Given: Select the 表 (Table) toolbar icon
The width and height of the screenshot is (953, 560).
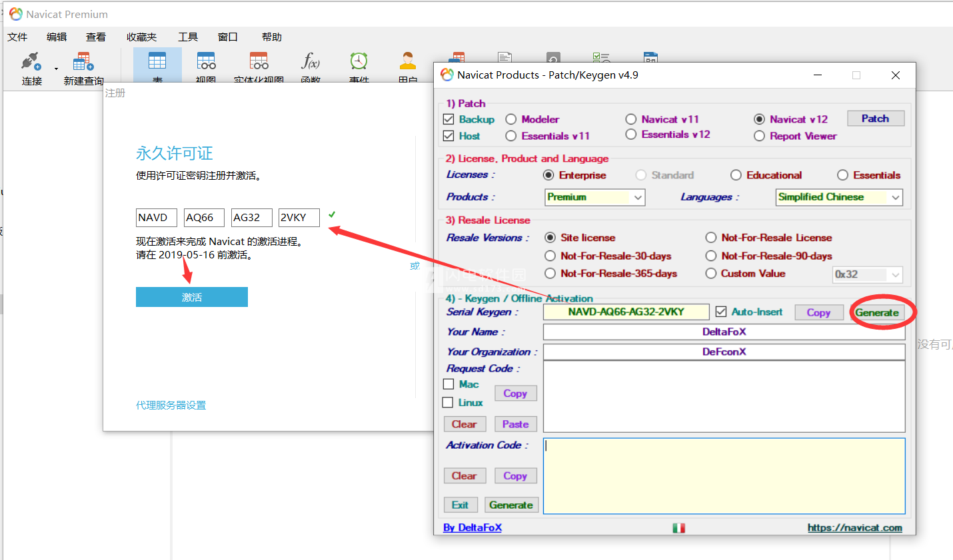Looking at the screenshot, I should [157, 62].
